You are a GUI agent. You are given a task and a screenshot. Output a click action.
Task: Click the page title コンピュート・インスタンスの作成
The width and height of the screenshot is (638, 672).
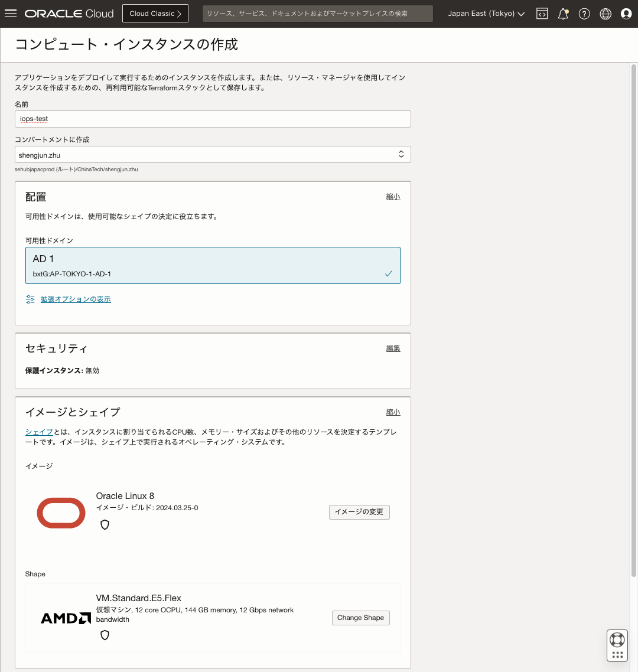[x=126, y=44]
